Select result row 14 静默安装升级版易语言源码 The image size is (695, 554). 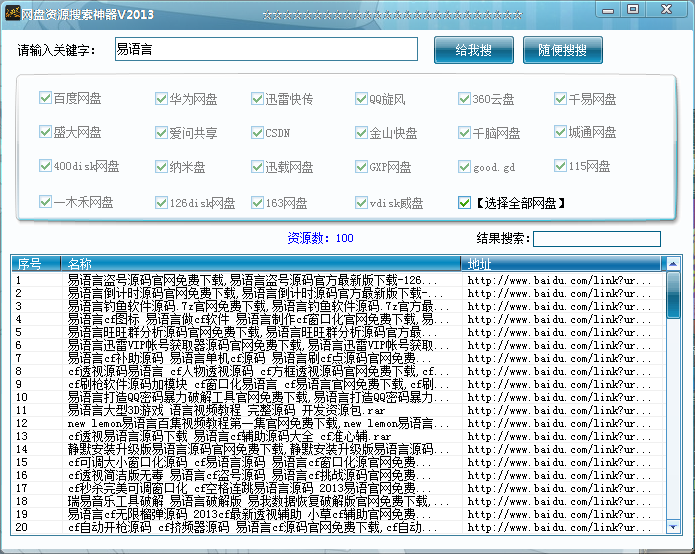pos(338,449)
